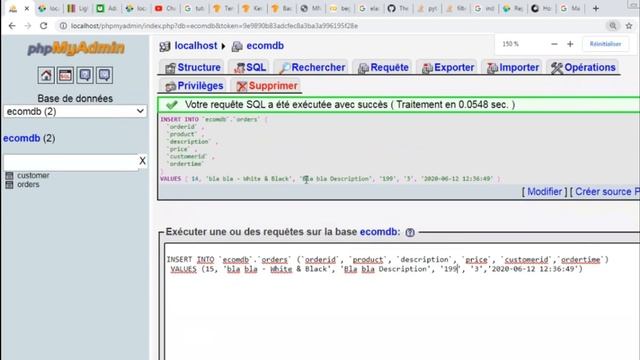
Task: Switch to the GitHub browser tab
Action: pyautogui.click(x=398, y=8)
